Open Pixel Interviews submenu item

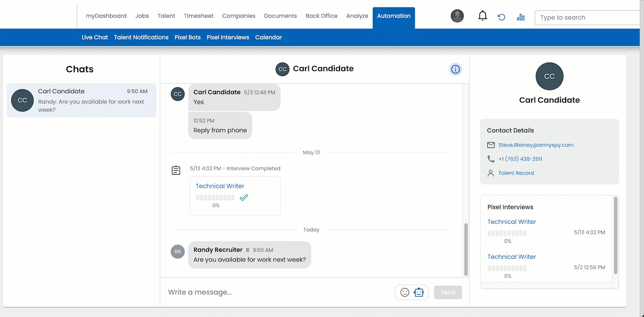[x=228, y=37]
